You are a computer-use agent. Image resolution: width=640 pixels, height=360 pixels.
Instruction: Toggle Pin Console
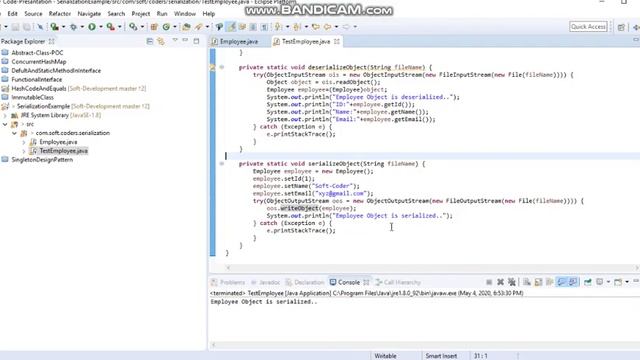pos(588,282)
